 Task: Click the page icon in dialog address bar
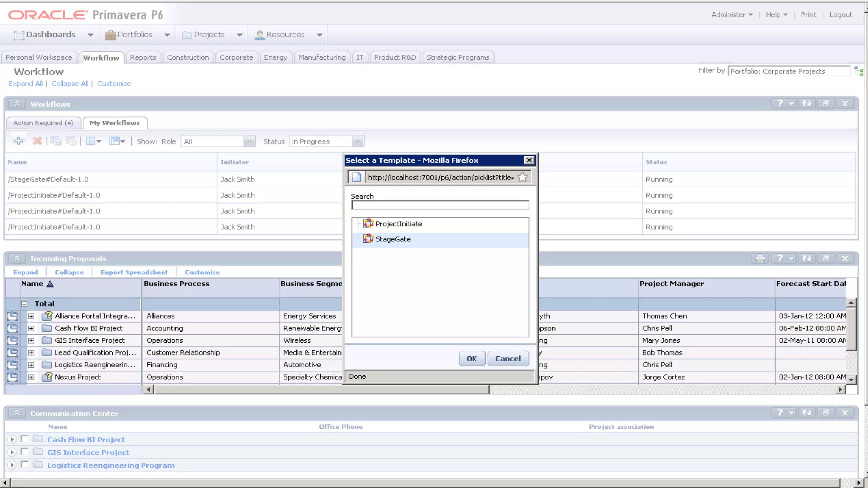pyautogui.click(x=357, y=177)
